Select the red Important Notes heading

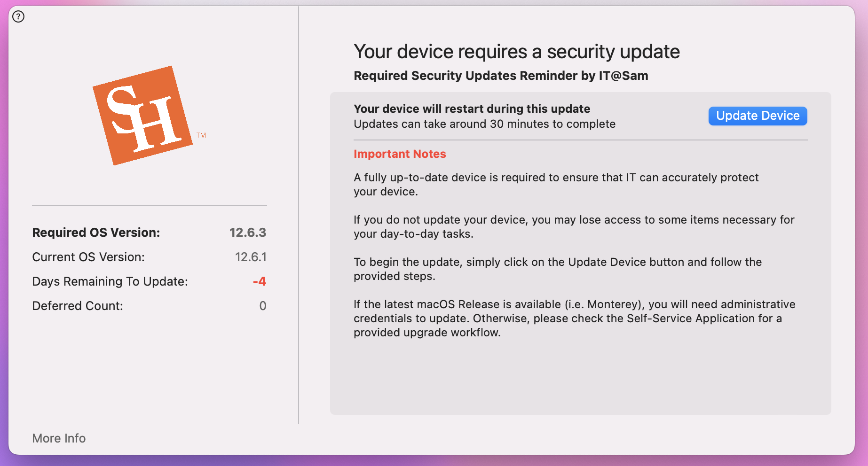coord(400,154)
